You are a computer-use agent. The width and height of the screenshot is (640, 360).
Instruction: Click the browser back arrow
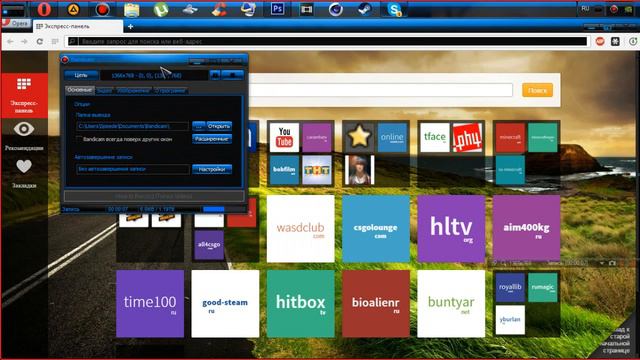[x=10, y=41]
